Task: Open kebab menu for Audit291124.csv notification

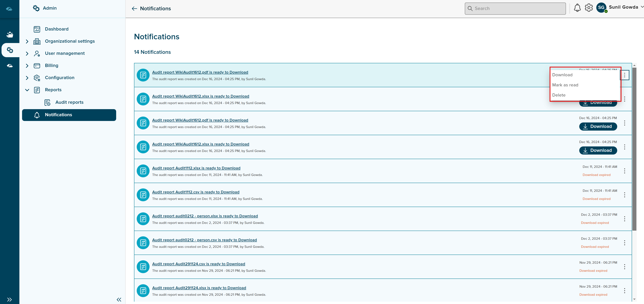Action: tap(624, 267)
